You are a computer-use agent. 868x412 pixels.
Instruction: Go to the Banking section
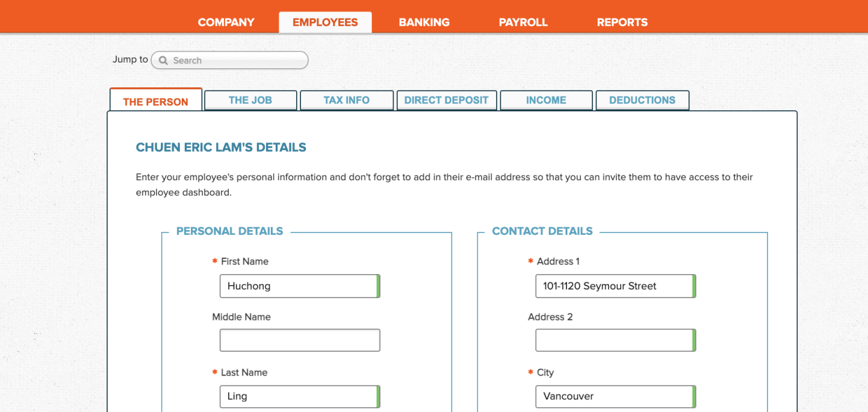click(424, 22)
